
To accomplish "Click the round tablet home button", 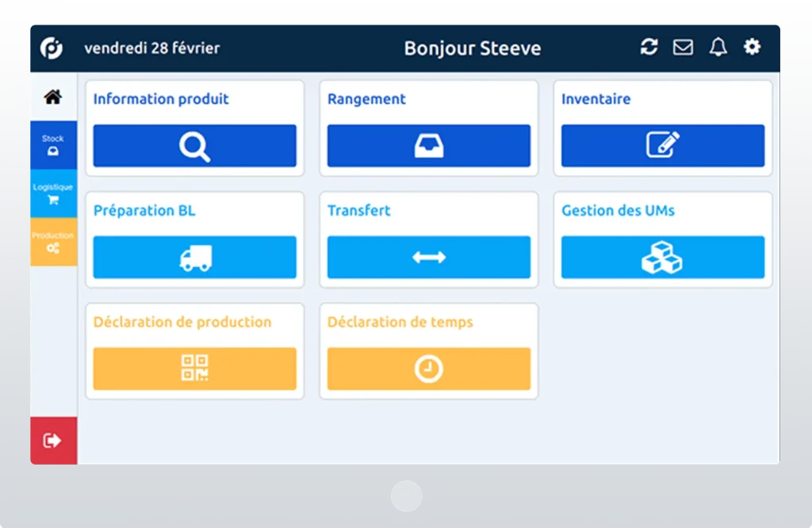I will (407, 496).
